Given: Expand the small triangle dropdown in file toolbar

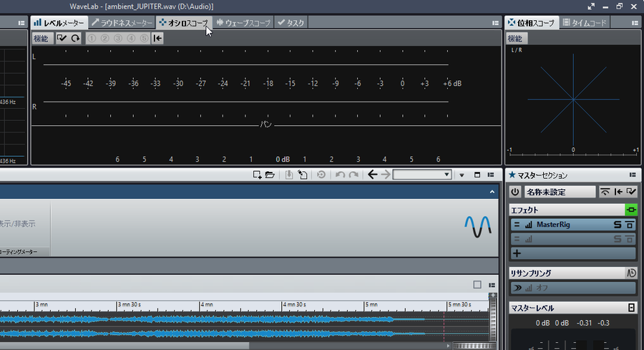Looking at the screenshot, I should [462, 175].
